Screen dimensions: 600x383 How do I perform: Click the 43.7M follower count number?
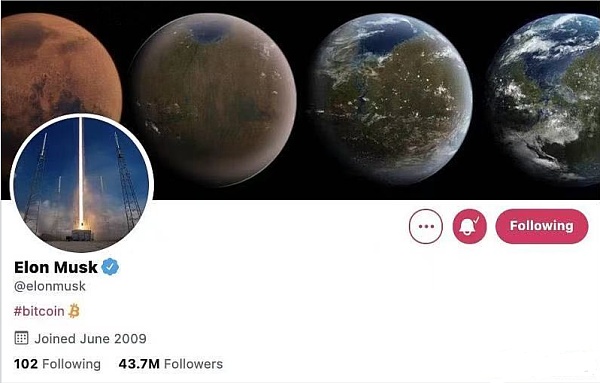[139, 364]
